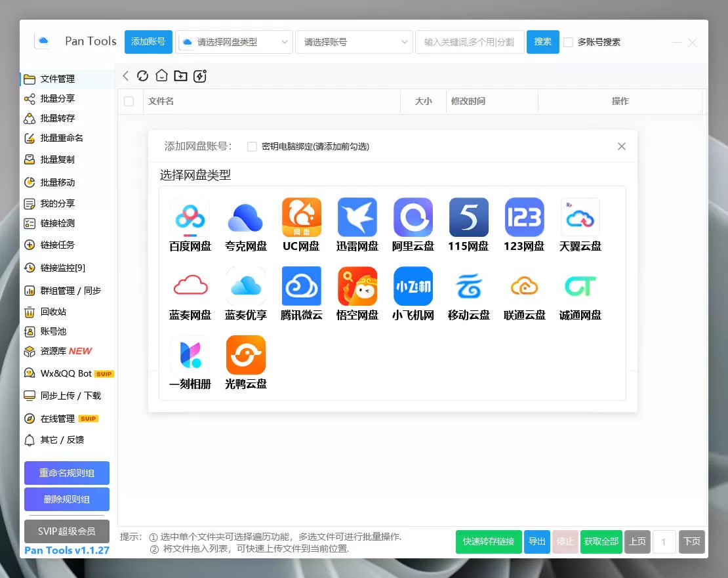Go to next page with 下页
The image size is (728, 578).
tap(692, 542)
